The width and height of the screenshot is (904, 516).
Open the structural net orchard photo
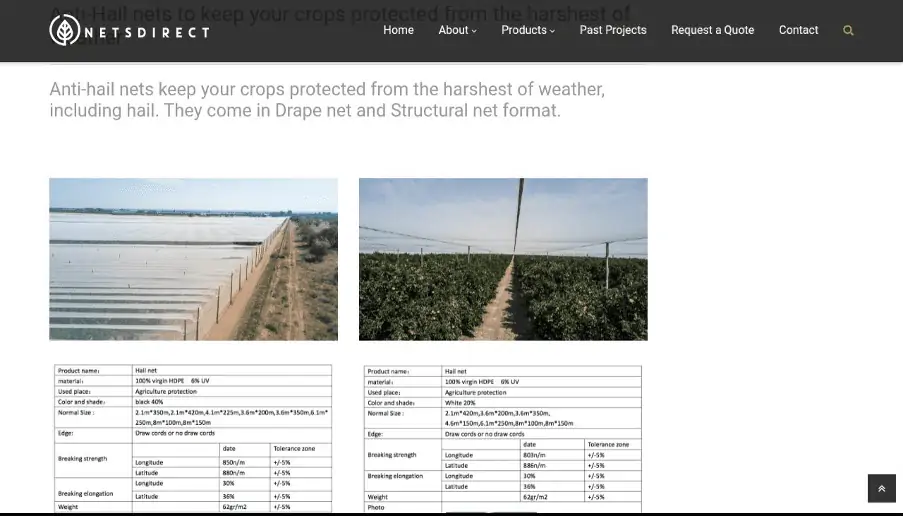(x=503, y=259)
